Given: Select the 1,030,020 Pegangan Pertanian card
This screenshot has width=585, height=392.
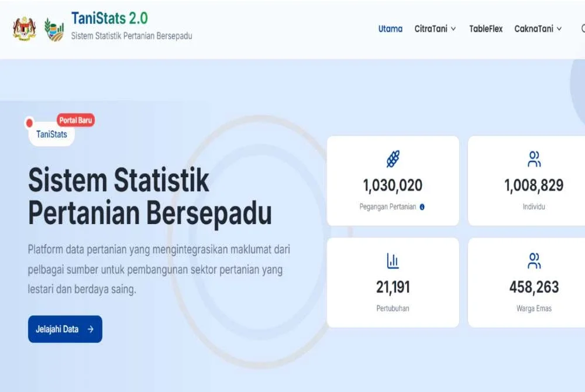Looking at the screenshot, I should [393, 180].
